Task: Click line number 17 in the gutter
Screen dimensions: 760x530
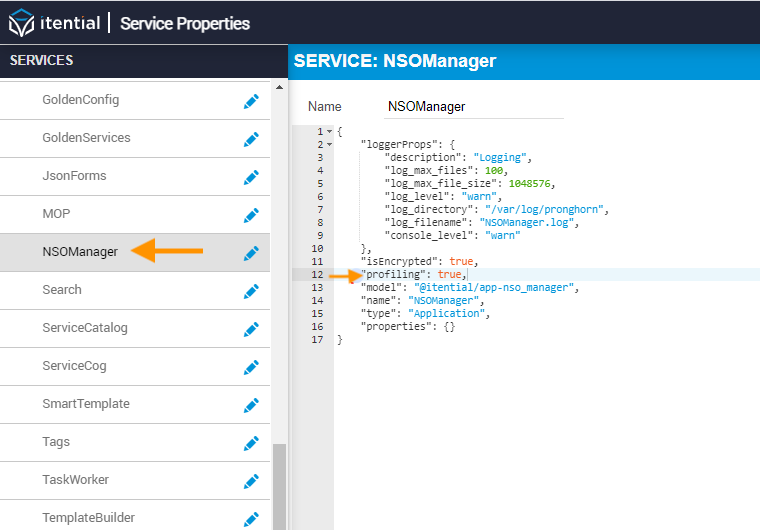Action: pos(317,339)
